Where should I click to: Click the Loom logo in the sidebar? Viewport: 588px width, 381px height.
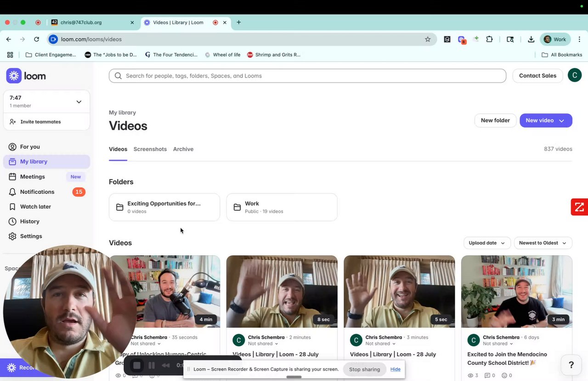pyautogui.click(x=26, y=76)
